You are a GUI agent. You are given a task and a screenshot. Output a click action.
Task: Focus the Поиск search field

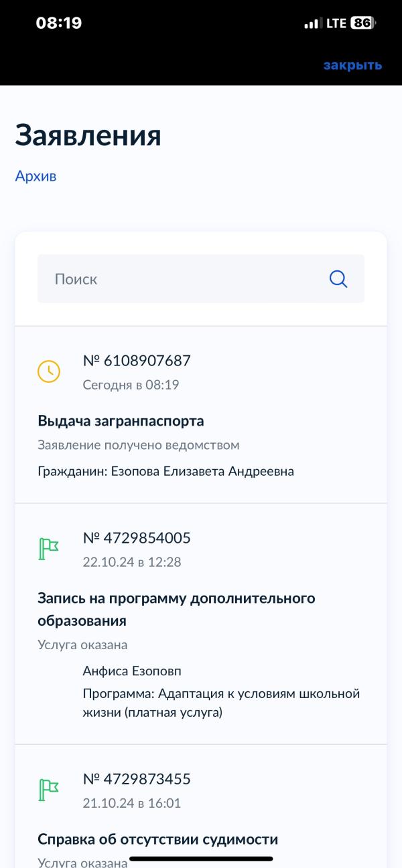coord(181,279)
